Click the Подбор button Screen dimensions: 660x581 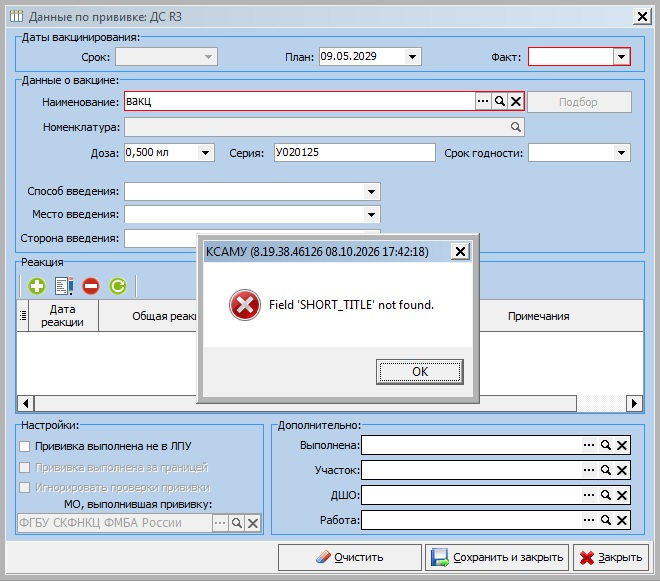pos(579,102)
